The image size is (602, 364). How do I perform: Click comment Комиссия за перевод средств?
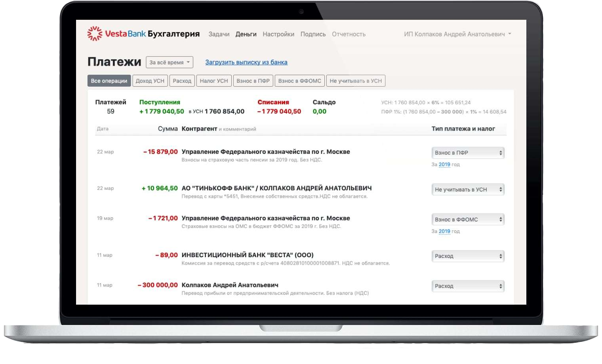pyautogui.click(x=286, y=263)
